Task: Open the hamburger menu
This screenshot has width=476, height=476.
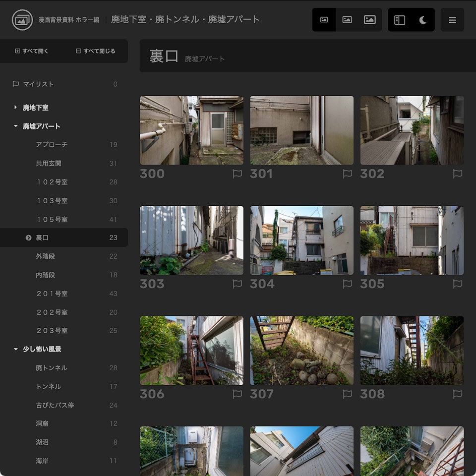Action: point(452,20)
